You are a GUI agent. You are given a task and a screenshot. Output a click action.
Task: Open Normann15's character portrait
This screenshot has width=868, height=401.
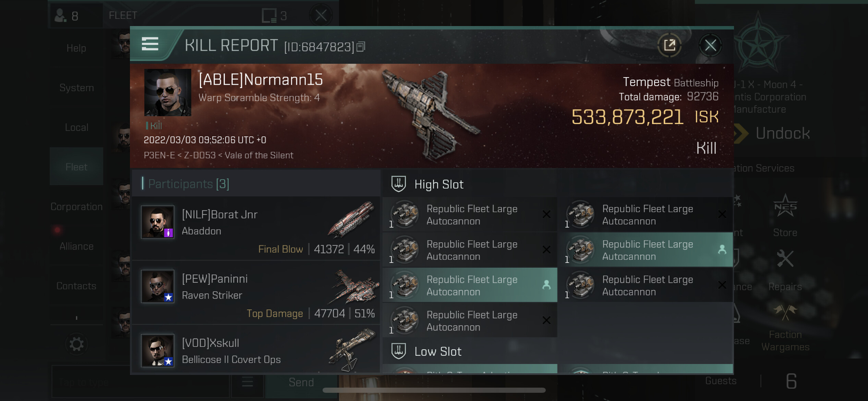[168, 93]
